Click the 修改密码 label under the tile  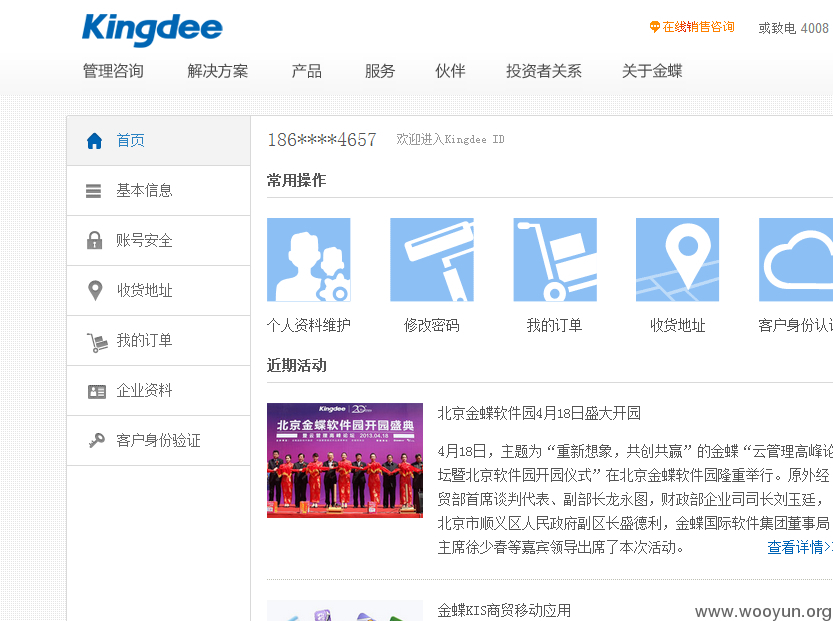coord(432,325)
